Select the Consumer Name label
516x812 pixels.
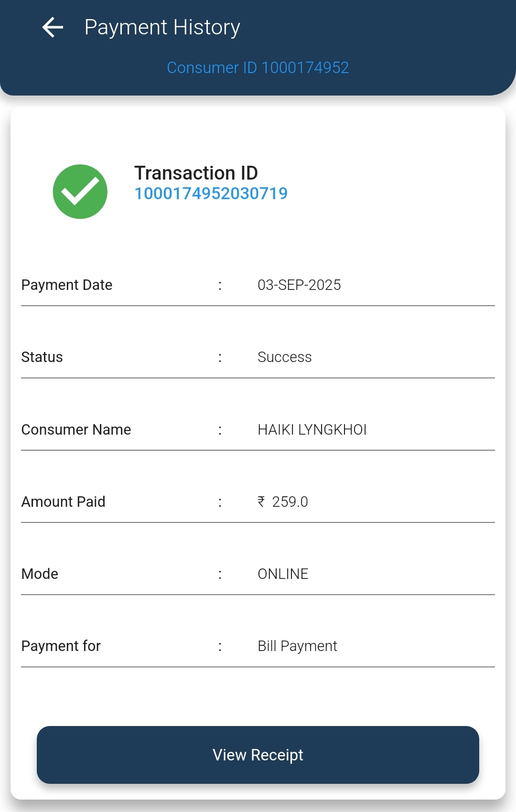point(76,430)
